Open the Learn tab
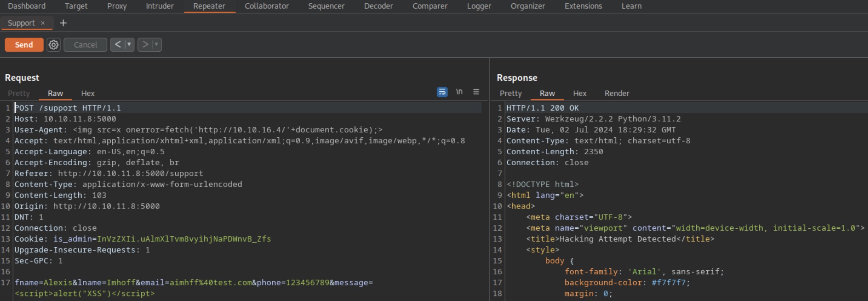Image resolution: width=868 pixels, height=301 pixels. pyautogui.click(x=631, y=6)
